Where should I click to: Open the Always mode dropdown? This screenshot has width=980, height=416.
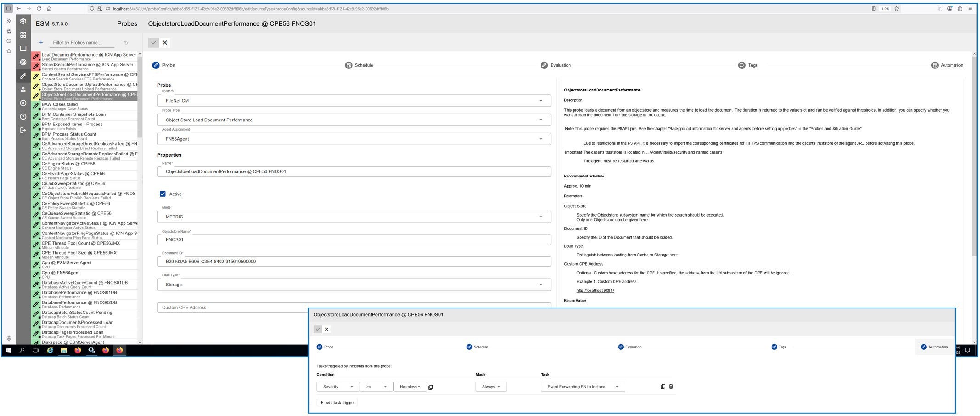click(491, 387)
